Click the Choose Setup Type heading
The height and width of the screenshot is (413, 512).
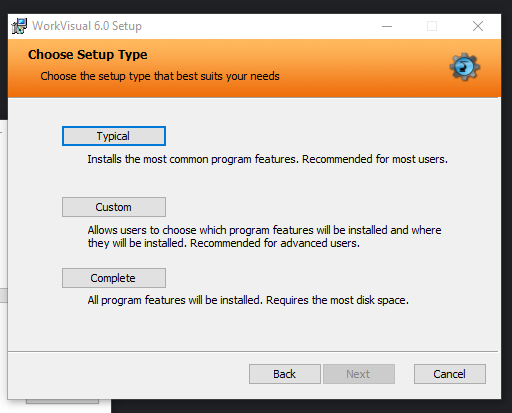click(x=88, y=55)
